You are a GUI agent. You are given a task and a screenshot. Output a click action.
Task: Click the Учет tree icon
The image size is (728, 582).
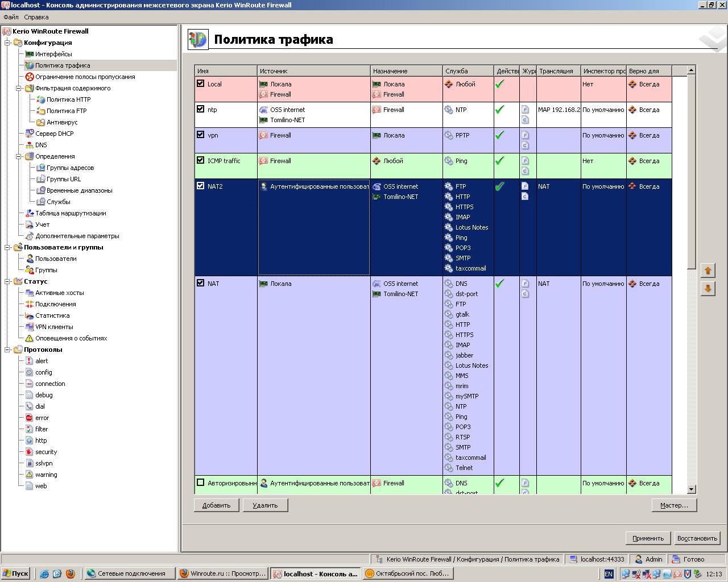pos(30,225)
